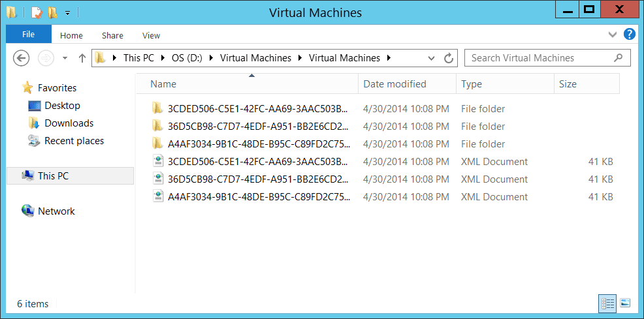Sort by Date modified column header
The width and height of the screenshot is (644, 319).
click(394, 84)
